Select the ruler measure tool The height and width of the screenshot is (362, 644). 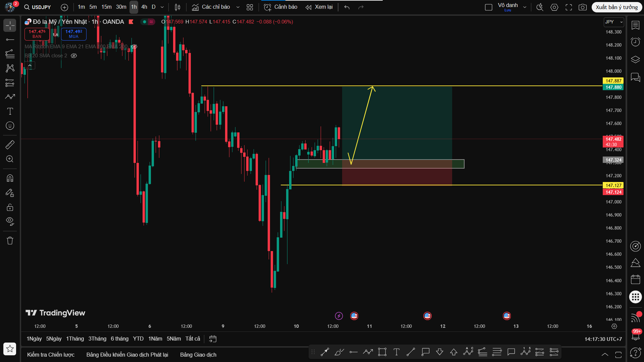click(10, 144)
